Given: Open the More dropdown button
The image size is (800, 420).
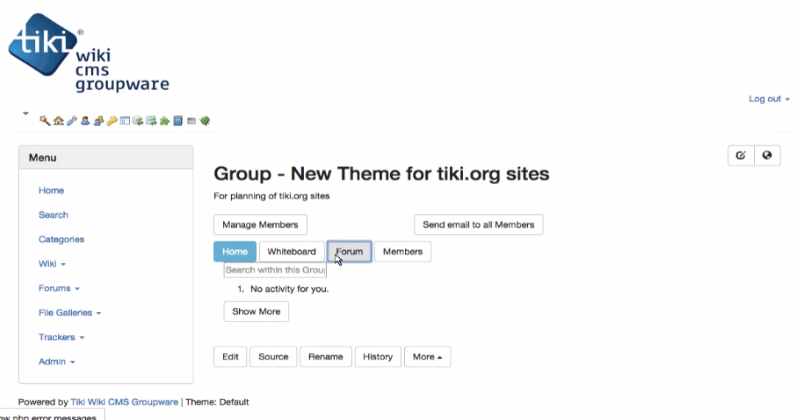Looking at the screenshot, I should 428,357.
